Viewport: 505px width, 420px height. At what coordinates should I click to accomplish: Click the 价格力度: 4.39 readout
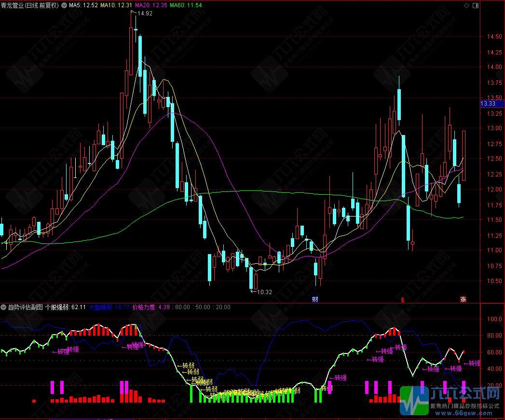click(x=150, y=307)
